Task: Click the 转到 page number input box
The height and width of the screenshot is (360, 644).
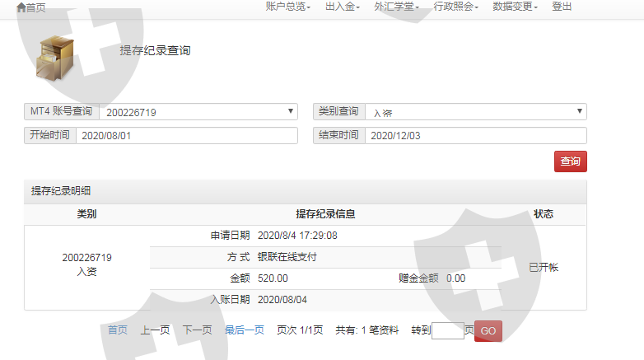Action: 448,331
